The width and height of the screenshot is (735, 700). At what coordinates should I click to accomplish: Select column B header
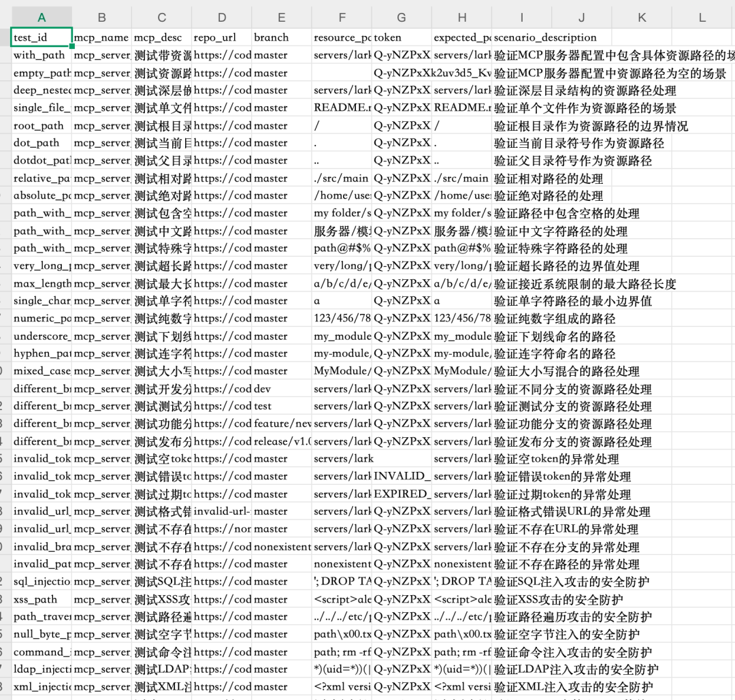coord(101,17)
